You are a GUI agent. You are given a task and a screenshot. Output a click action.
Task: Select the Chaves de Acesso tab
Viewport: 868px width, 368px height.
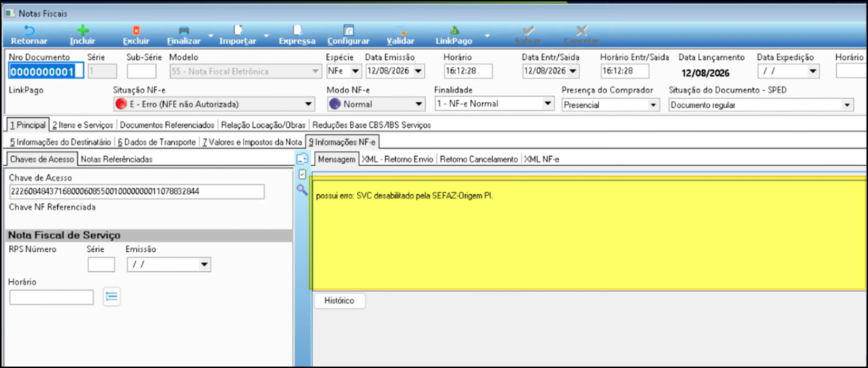[x=41, y=159]
